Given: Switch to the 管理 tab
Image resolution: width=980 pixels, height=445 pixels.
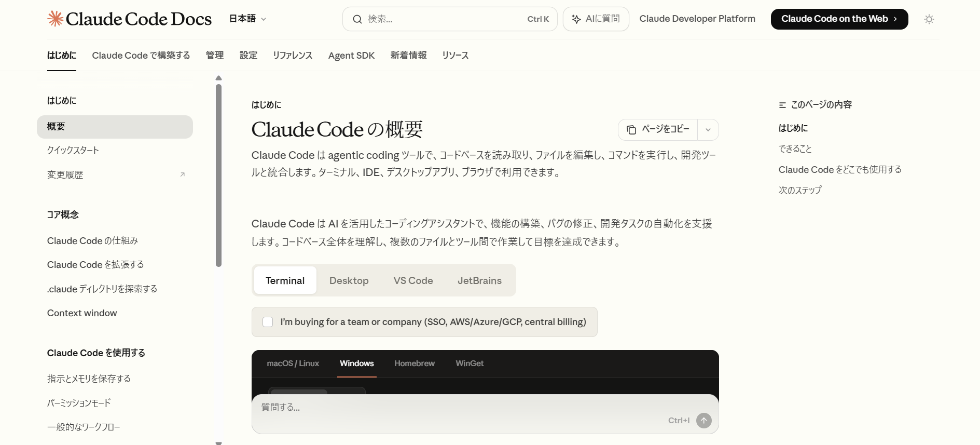Looking at the screenshot, I should pos(215,56).
